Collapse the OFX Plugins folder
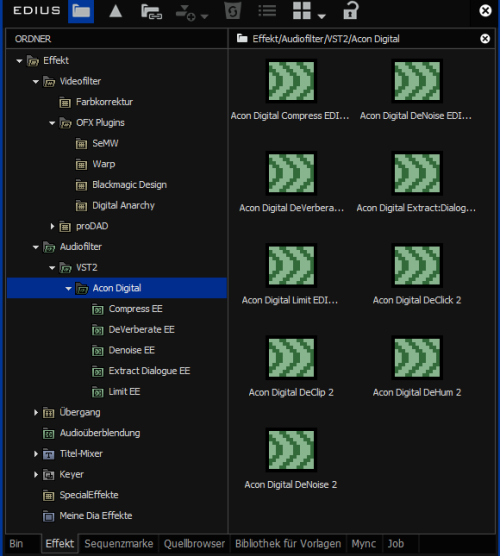This screenshot has width=500, height=556. [52, 123]
